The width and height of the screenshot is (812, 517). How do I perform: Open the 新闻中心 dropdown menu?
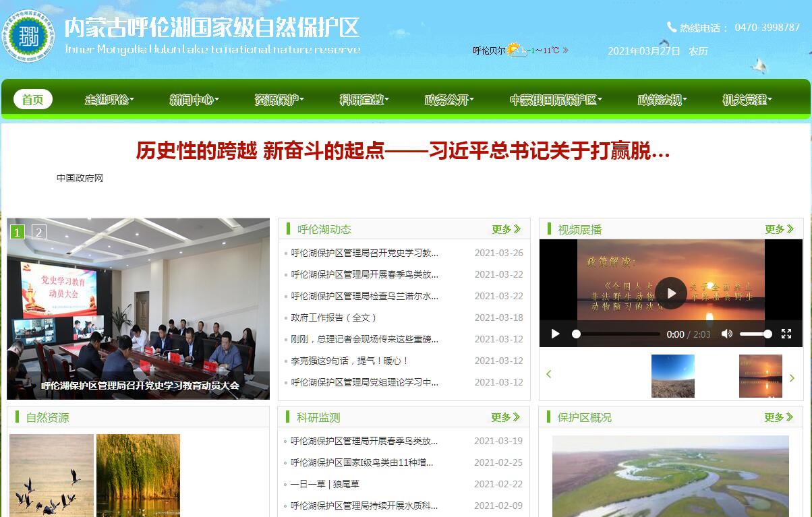[x=194, y=100]
